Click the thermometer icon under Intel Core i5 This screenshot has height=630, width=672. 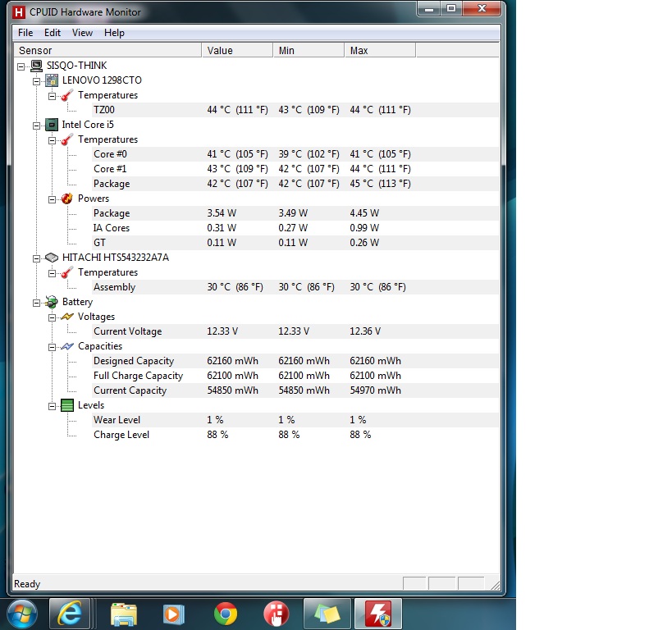pos(66,139)
